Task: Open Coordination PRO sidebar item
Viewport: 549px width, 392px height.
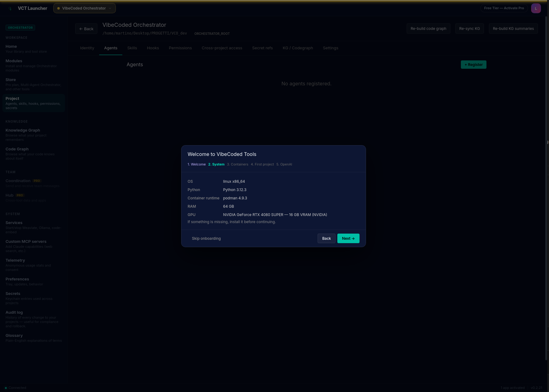Action: (x=34, y=183)
